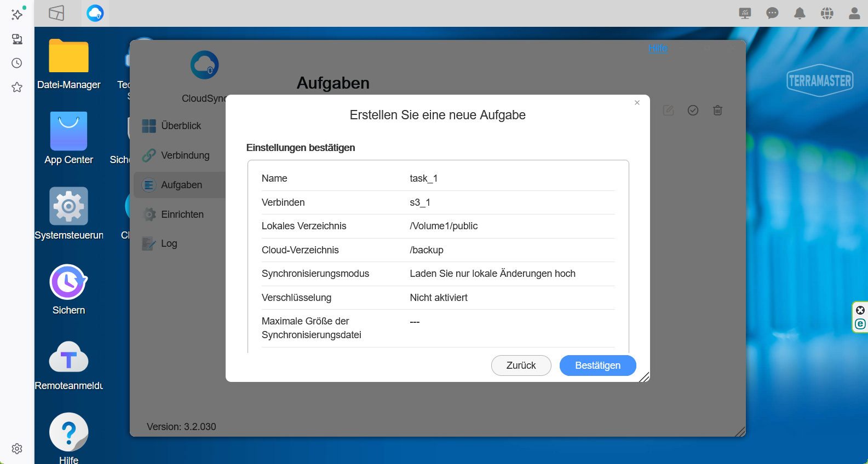The image size is (868, 464).
Task: Click the 'Laden Sie nur lokale Änderungen hoch' value
Action: click(x=492, y=274)
